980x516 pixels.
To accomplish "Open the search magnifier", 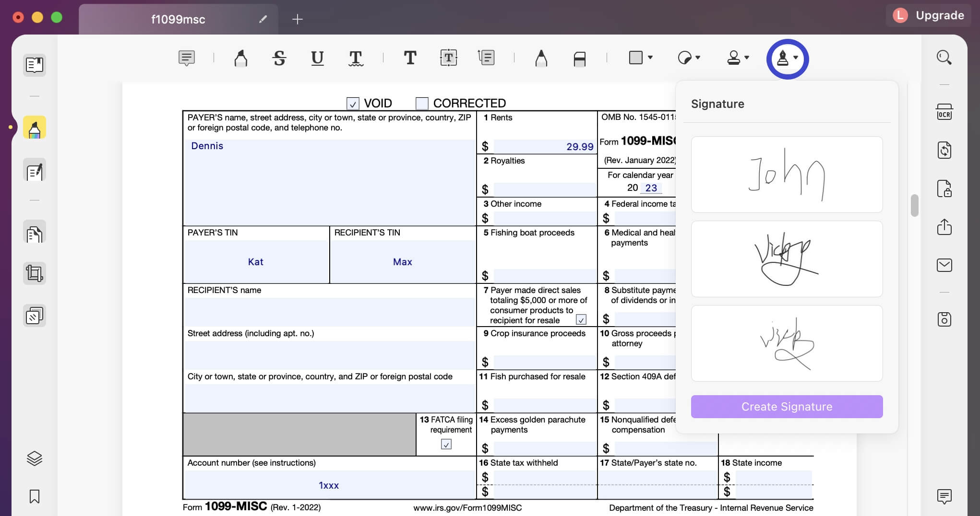I will (944, 58).
